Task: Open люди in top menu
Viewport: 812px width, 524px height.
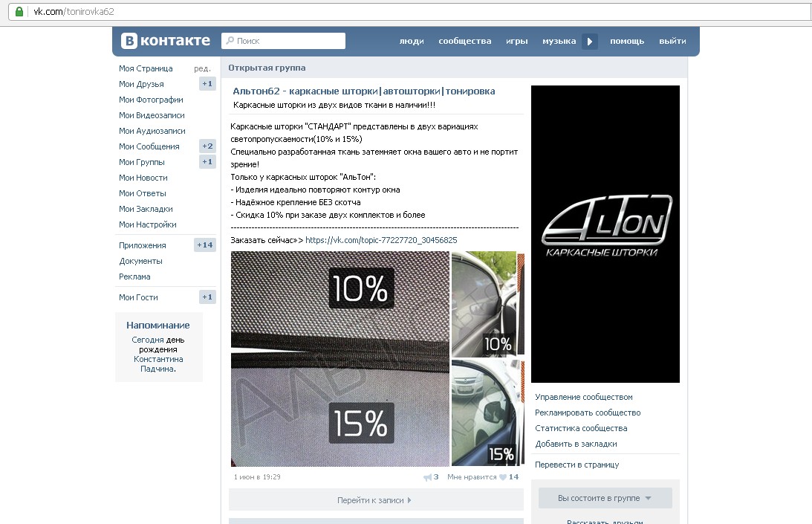Action: [x=412, y=41]
